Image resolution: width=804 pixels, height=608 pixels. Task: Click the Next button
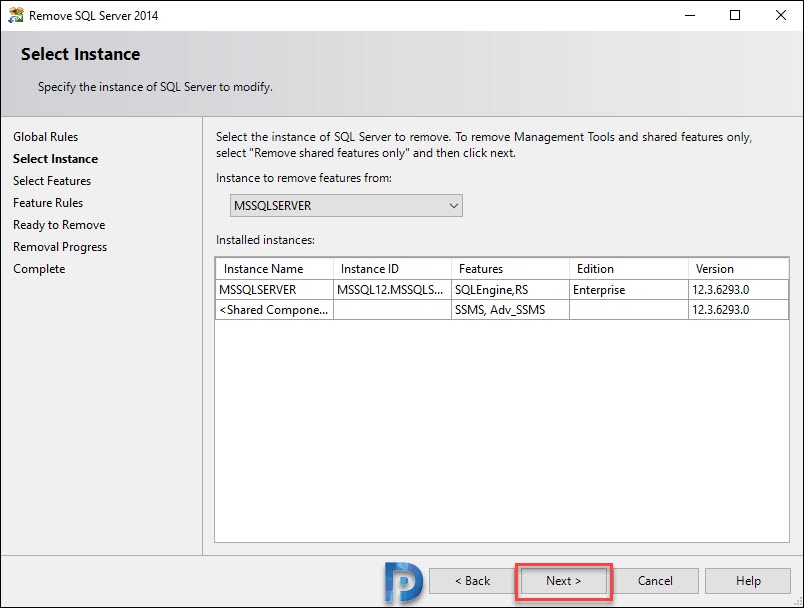564,581
